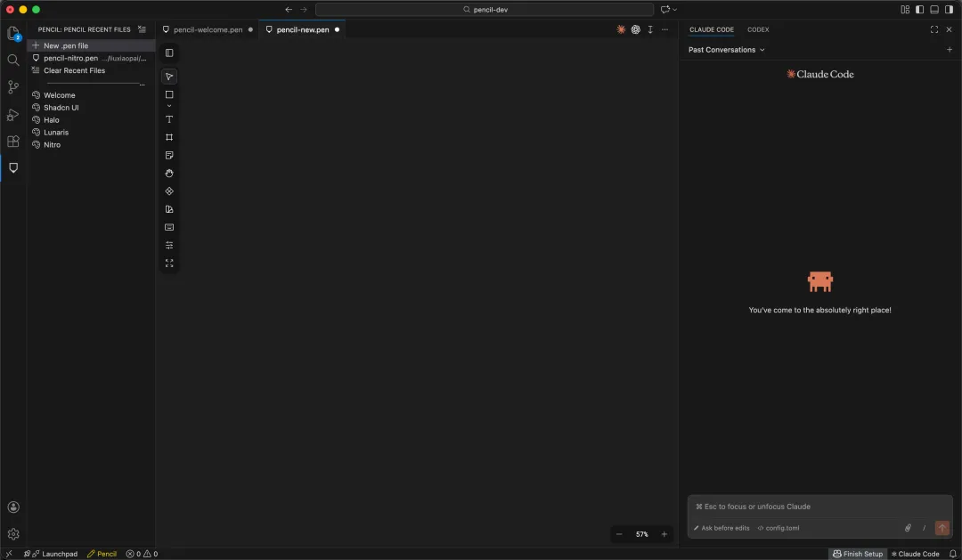The width and height of the screenshot is (962, 560).
Task: Select the Move/Select pointer tool
Action: coord(169,77)
